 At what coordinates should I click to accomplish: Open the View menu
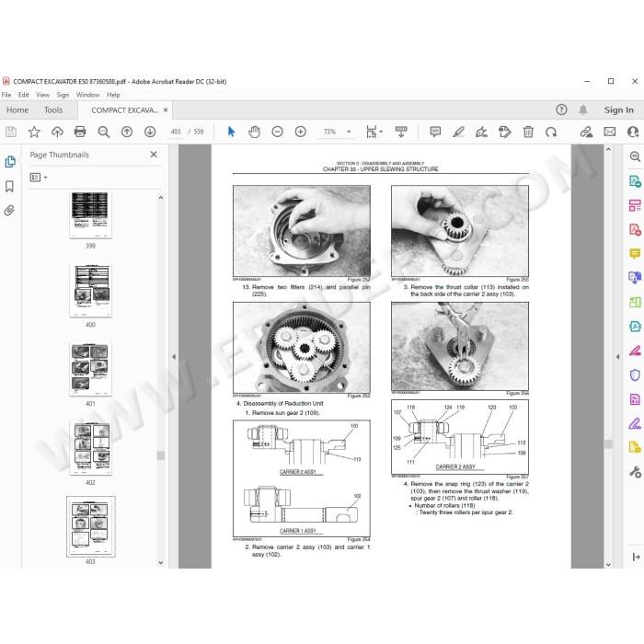pos(42,95)
